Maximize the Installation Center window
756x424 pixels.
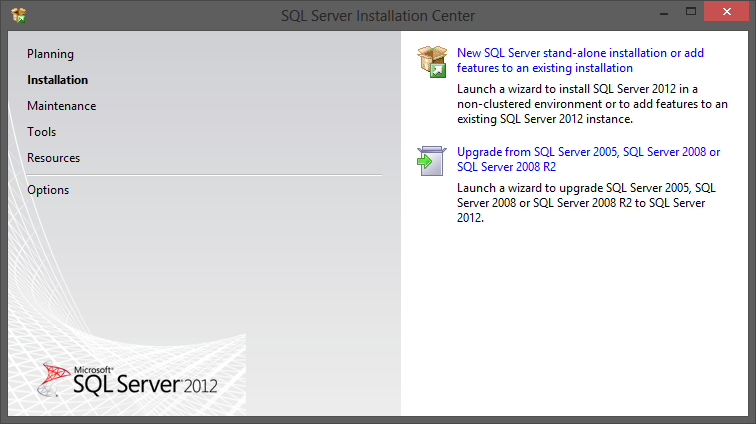click(x=691, y=12)
